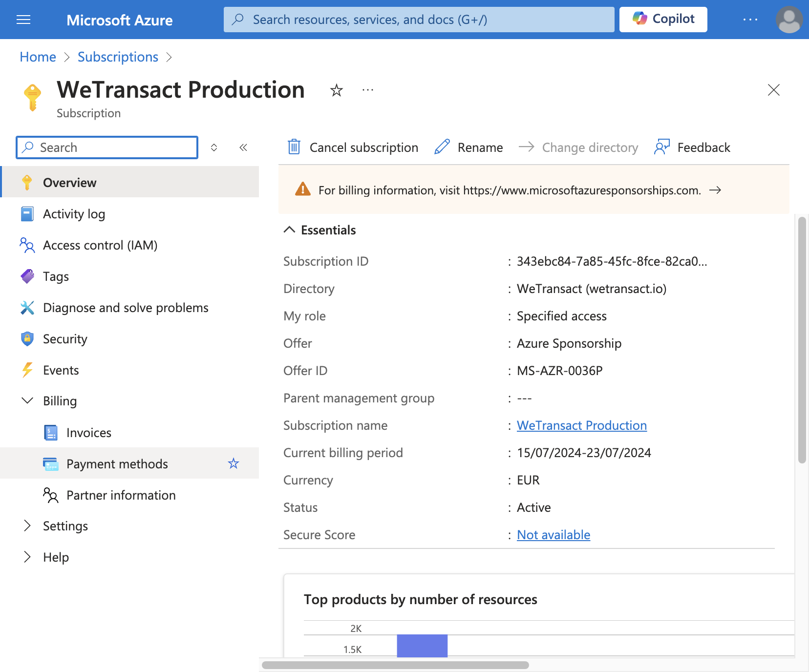Click Diagnose and solve problems icon
The height and width of the screenshot is (672, 809).
pyautogui.click(x=27, y=308)
